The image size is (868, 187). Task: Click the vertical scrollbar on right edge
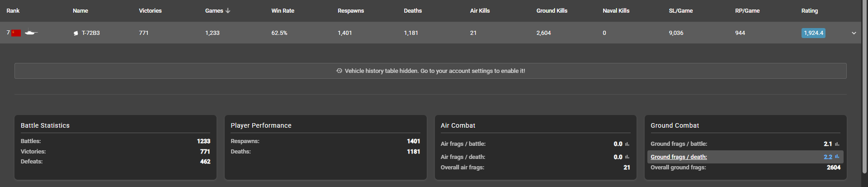point(865,91)
